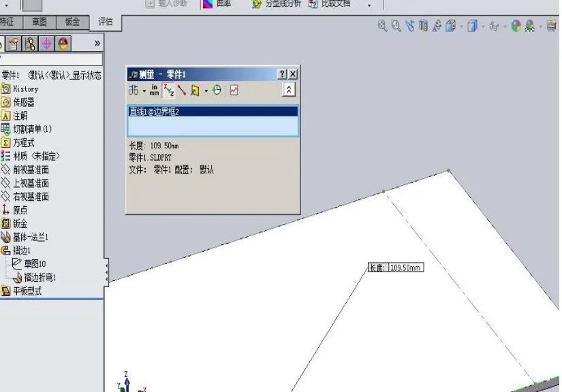This screenshot has height=392, width=562.
Task: Open the ConfigurationManager panel tab icon
Action: (30, 44)
